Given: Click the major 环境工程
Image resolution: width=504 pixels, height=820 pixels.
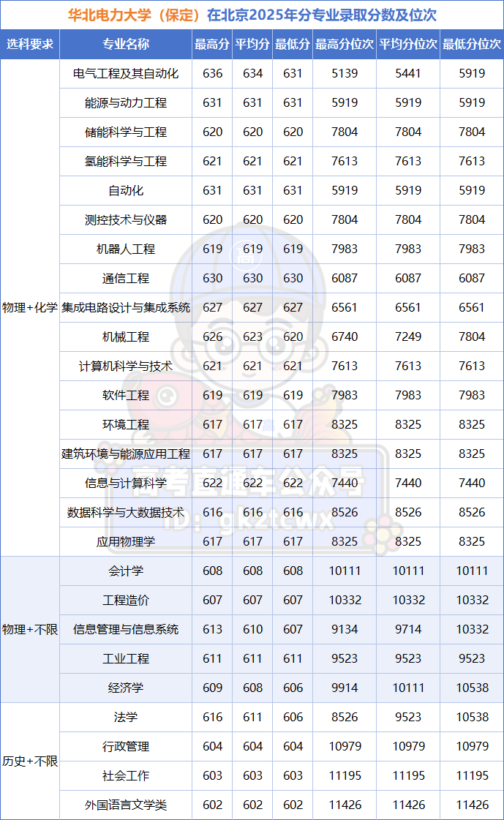Looking at the screenshot, I should pos(126,425).
